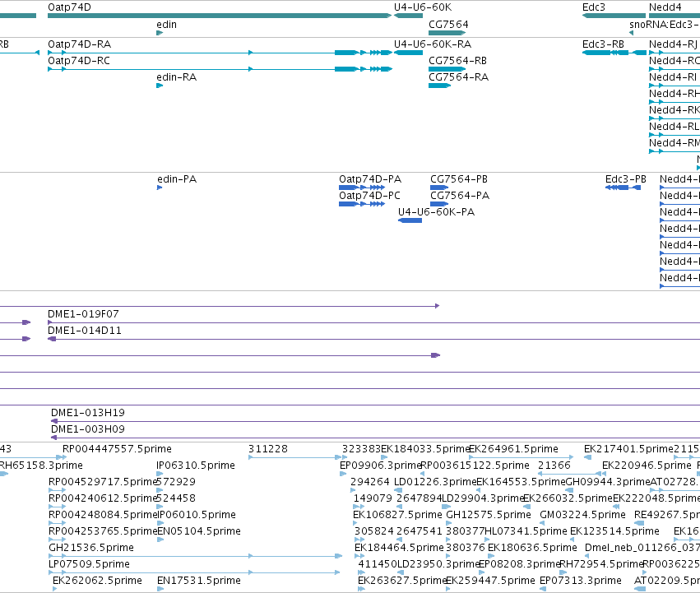Click EST EK264961.5prime
The width and height of the screenshot is (700, 593).
[x=513, y=449]
